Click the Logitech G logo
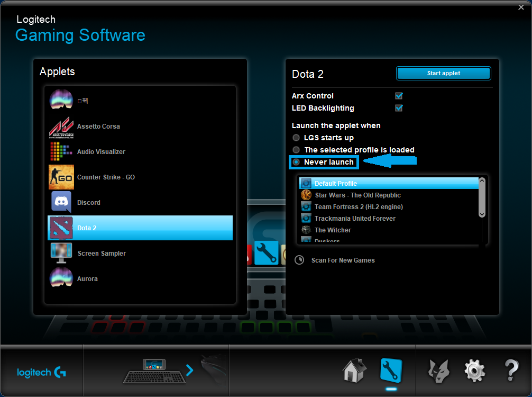 point(41,373)
